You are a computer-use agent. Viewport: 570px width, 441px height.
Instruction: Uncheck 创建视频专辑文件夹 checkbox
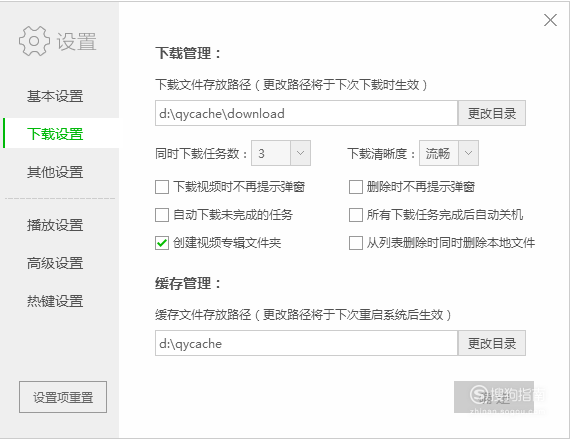tap(162, 243)
